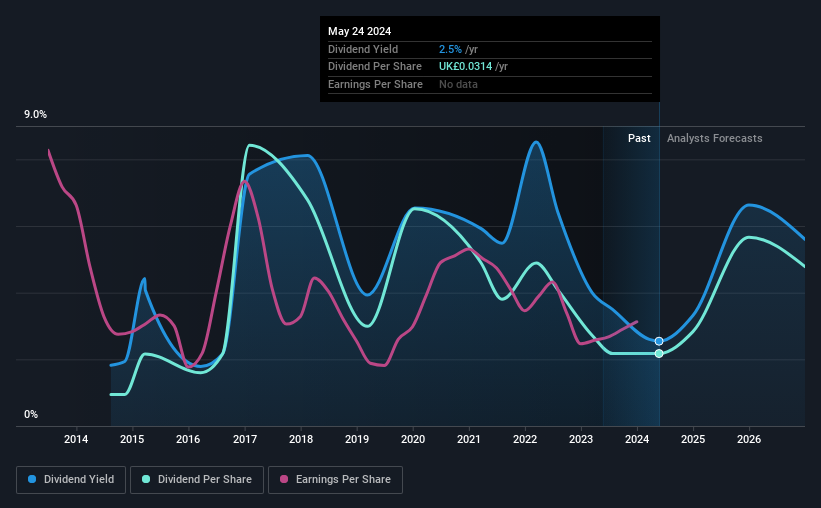Click the 2017 x-axis label
Viewport: 821px width, 508px height.
pos(245,439)
